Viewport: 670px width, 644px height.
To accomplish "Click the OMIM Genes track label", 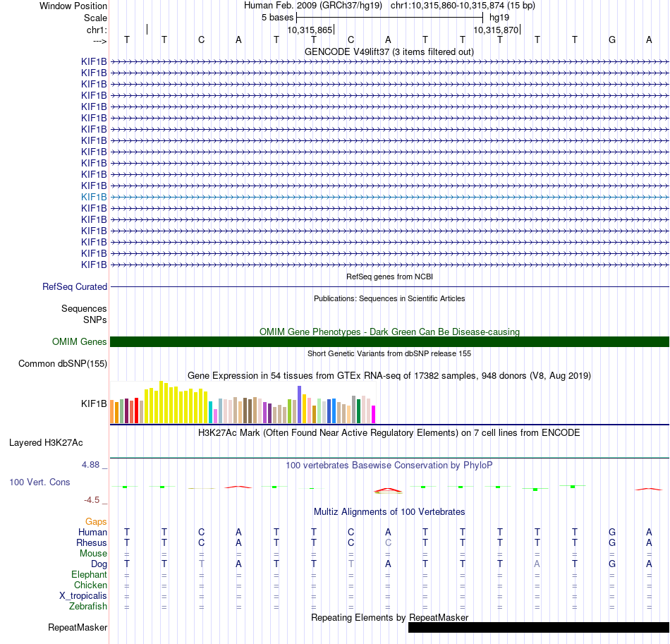I will (x=79, y=342).
